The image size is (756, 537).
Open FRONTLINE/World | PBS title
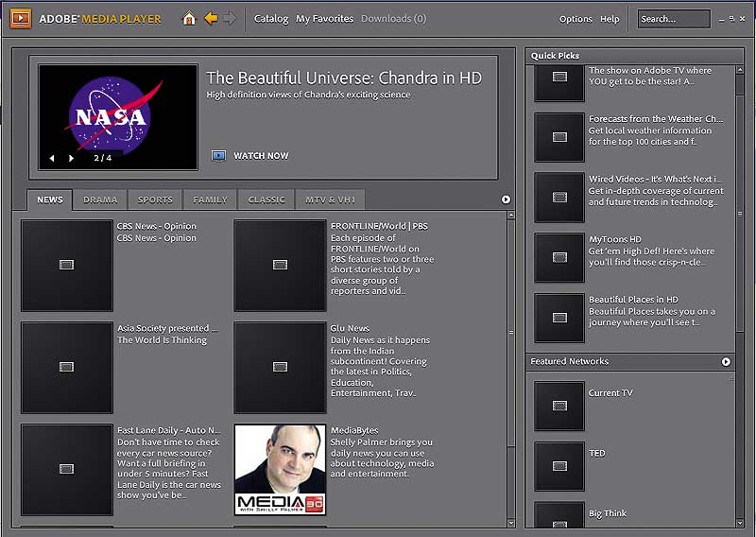(x=379, y=226)
